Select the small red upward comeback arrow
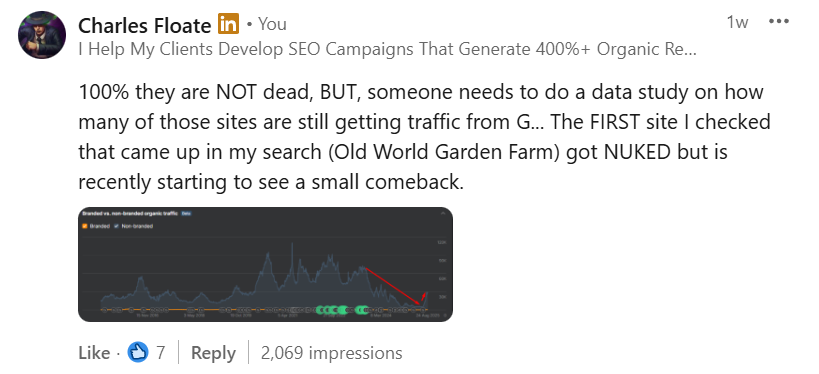This screenshot has height=374, width=819. (x=425, y=297)
